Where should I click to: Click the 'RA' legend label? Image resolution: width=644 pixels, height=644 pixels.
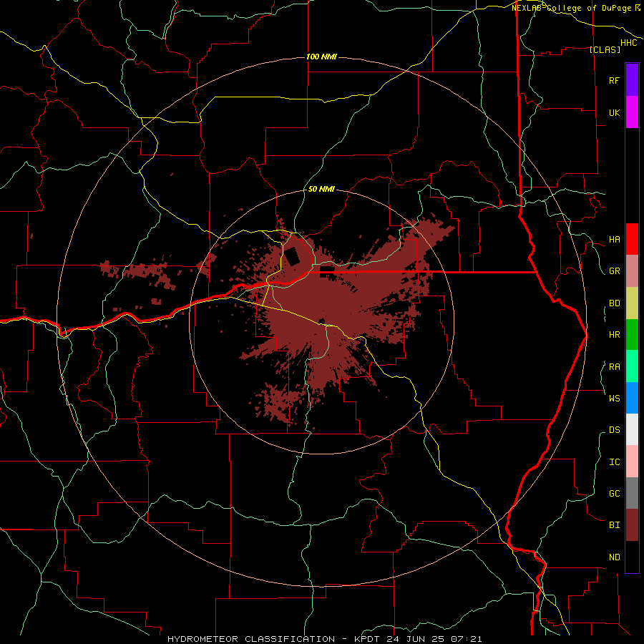(615, 367)
